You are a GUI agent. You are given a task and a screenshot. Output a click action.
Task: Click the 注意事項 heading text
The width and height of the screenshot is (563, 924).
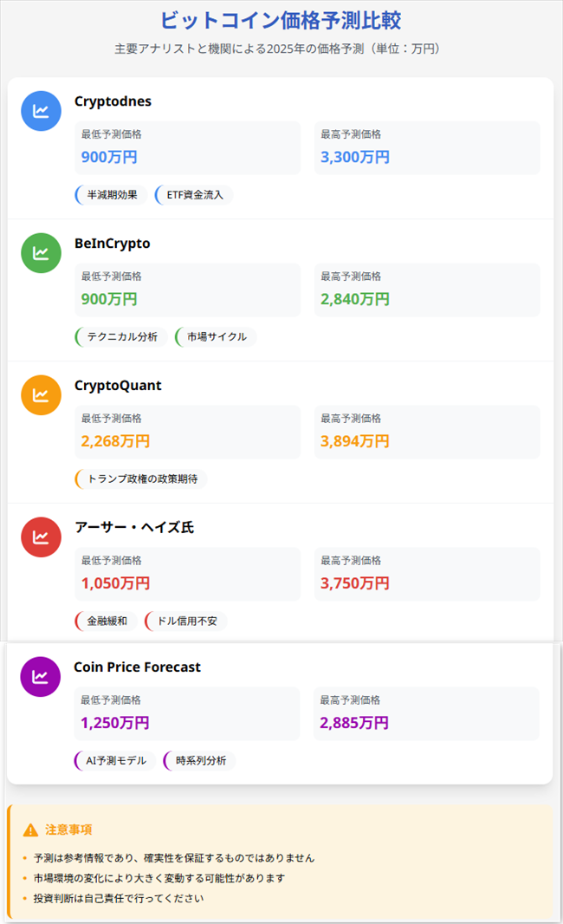pos(69,830)
